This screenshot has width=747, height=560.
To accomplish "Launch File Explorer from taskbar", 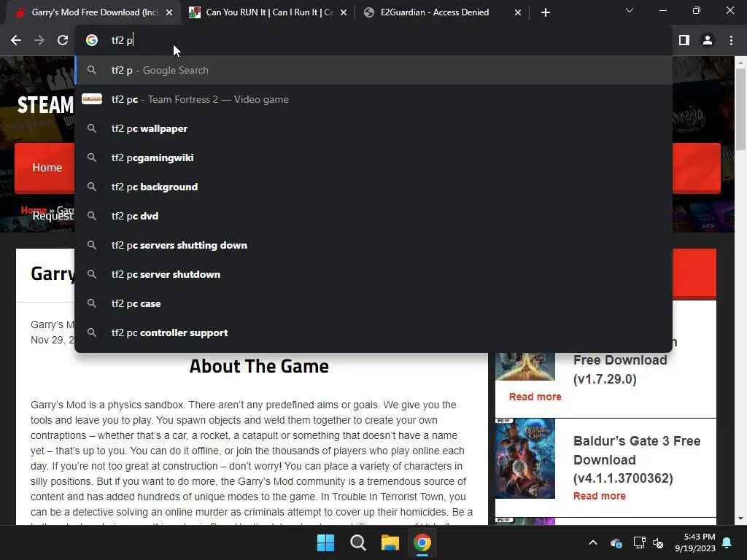I will [x=390, y=542].
